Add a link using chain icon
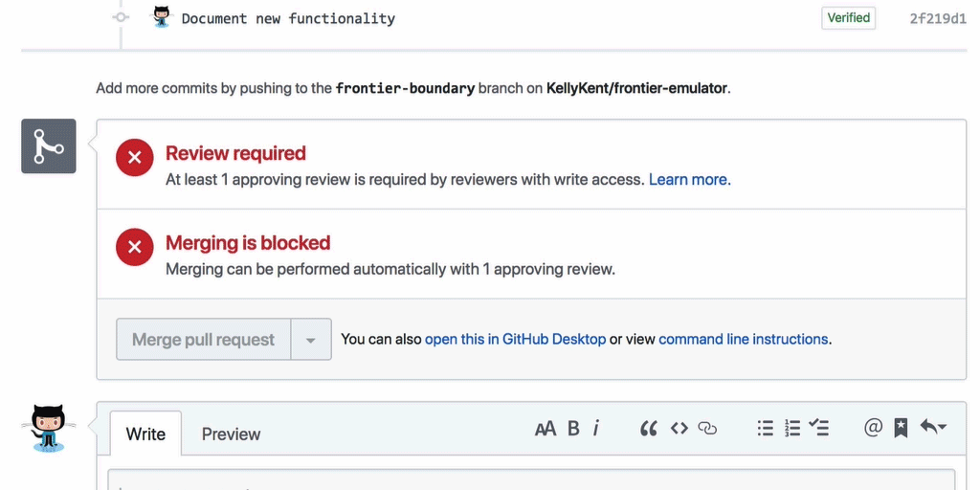980x490 pixels. pyautogui.click(x=707, y=429)
